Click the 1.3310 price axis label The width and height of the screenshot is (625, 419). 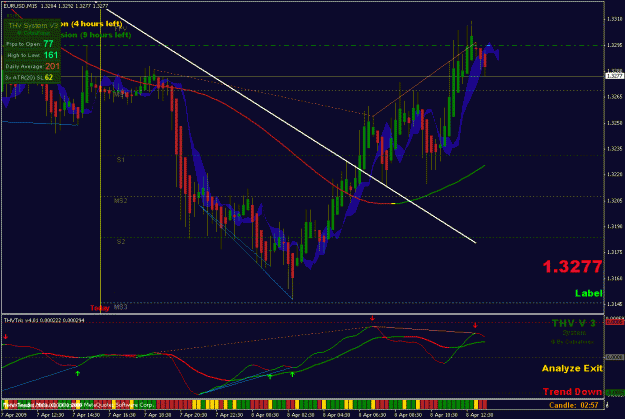click(614, 19)
